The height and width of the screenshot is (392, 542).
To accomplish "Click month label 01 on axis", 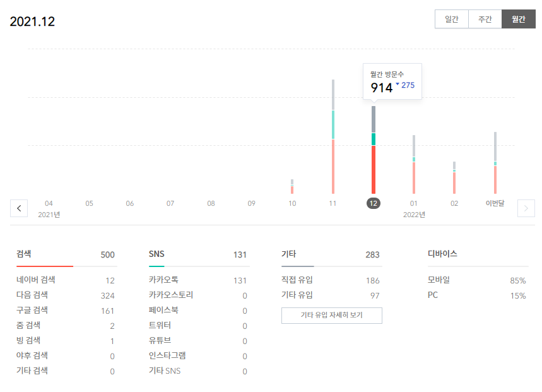I will [x=414, y=203].
